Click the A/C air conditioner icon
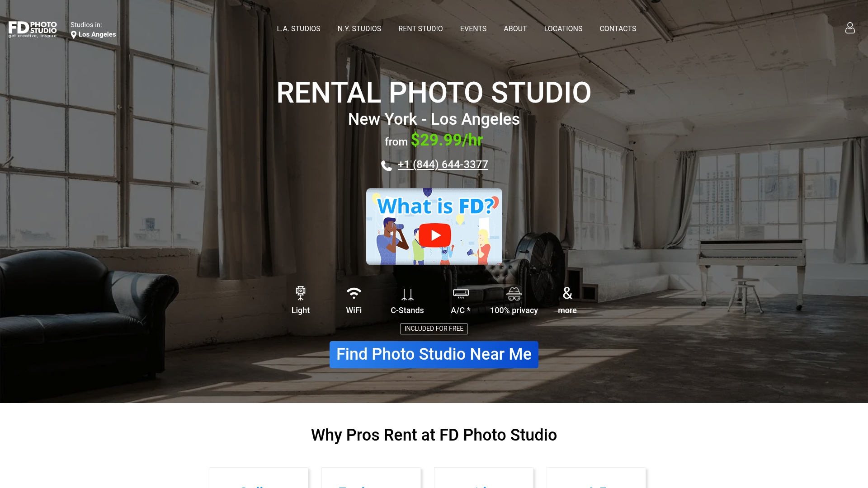Screen dimensions: 868x488 pyautogui.click(x=461, y=294)
